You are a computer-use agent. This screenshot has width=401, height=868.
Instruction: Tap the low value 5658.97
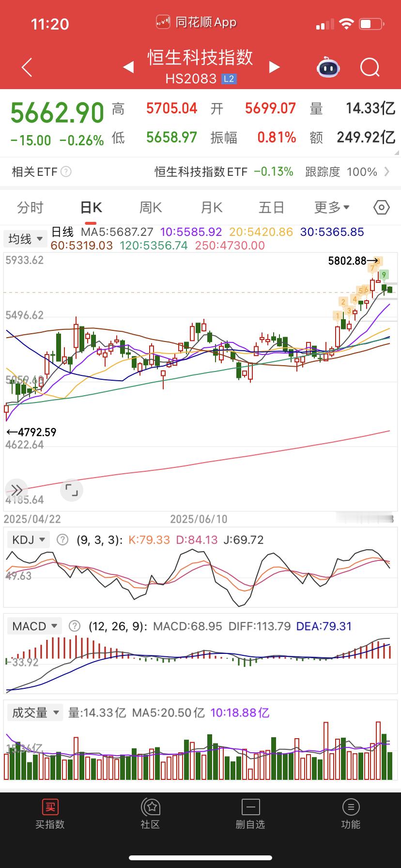[171, 138]
